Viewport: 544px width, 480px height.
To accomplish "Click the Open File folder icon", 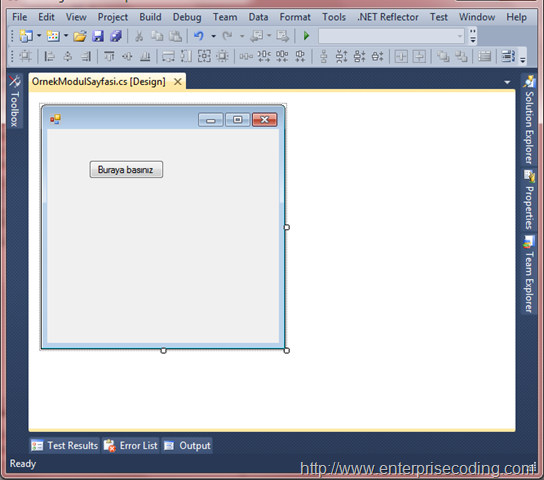I will tap(80, 36).
